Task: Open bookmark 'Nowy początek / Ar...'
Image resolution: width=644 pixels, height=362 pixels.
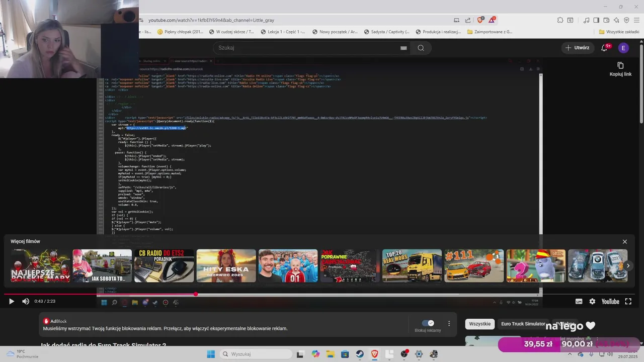Action: [x=335, y=32]
